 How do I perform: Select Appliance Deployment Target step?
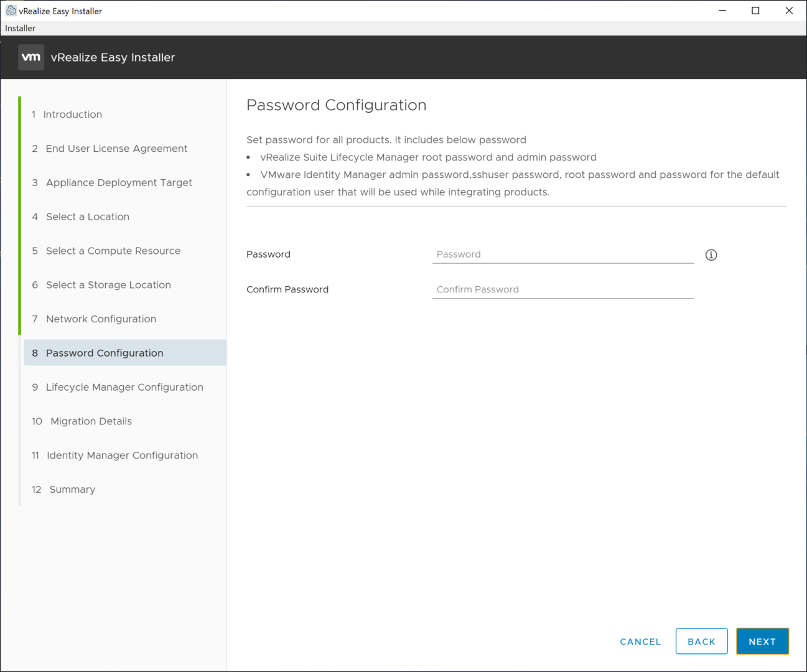pyautogui.click(x=119, y=183)
